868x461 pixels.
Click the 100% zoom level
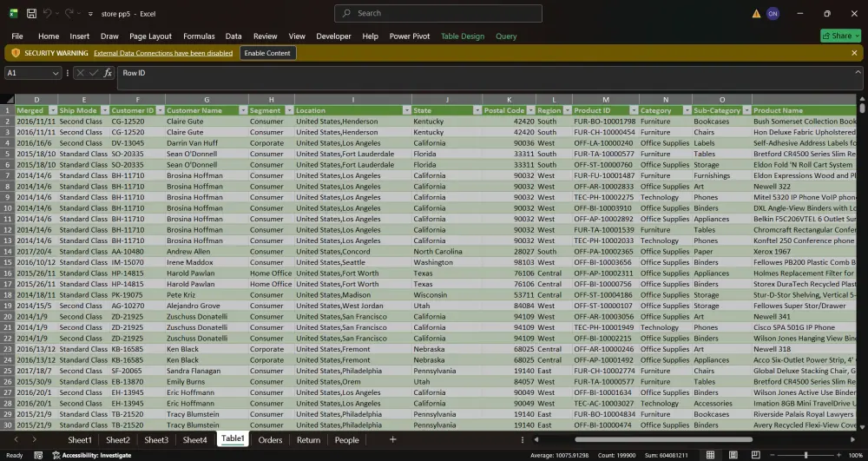click(856, 455)
